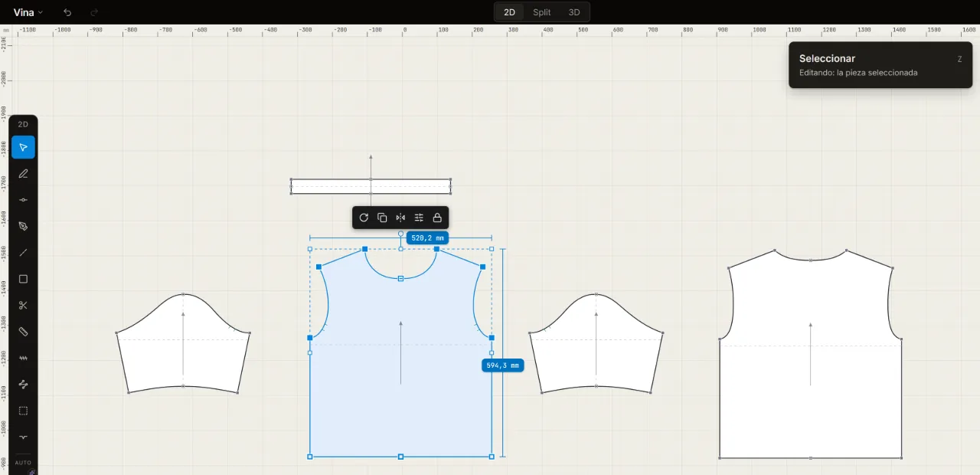Select the pen nib curve tool
980x475 pixels.
tap(23, 226)
